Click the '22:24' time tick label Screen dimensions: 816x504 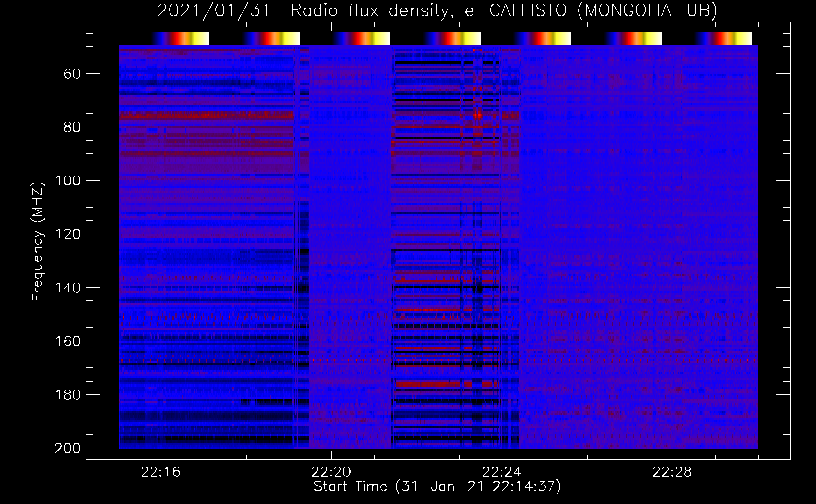502,472
